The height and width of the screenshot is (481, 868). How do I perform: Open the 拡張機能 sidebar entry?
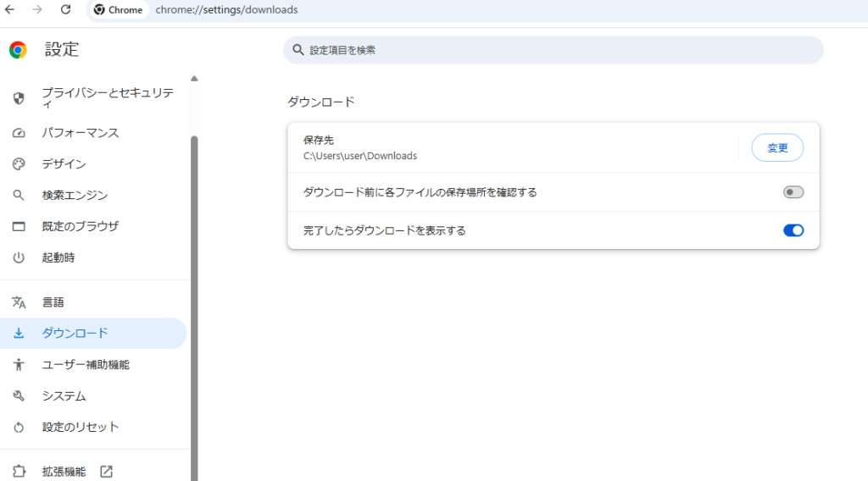point(64,472)
